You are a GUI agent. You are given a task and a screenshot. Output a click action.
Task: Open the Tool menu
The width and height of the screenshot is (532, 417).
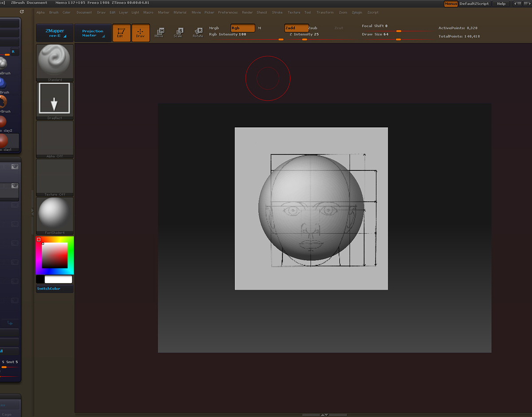click(308, 12)
